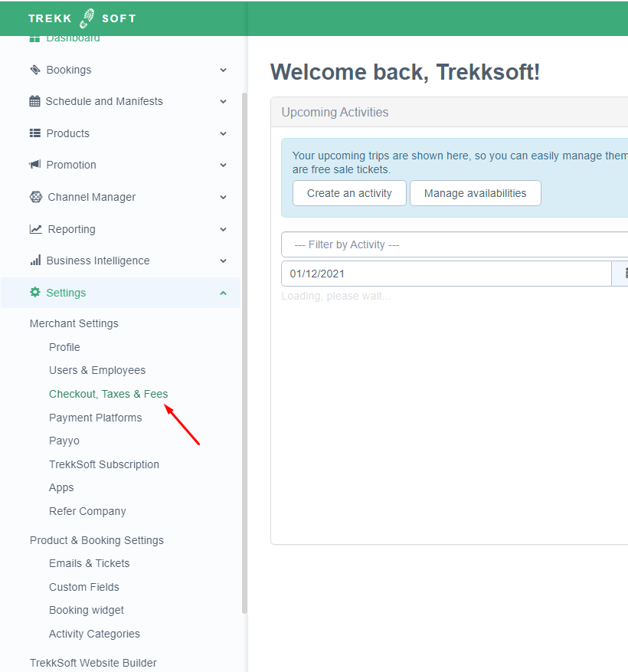Select the Settings menu item
The image size is (628, 672).
121,293
